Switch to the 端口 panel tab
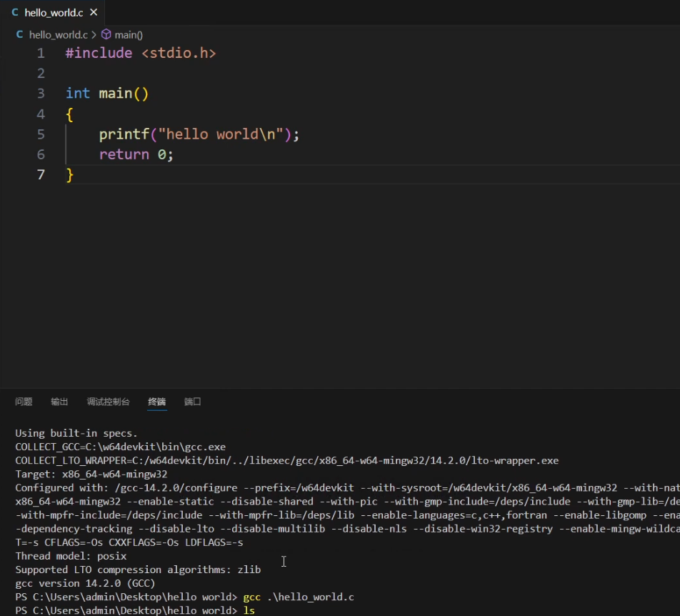The height and width of the screenshot is (616, 680). [192, 402]
